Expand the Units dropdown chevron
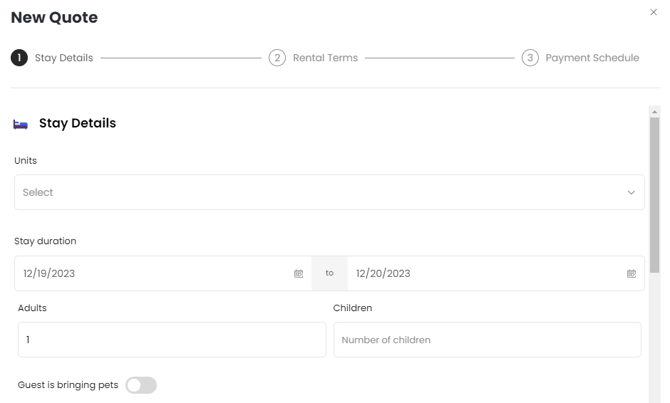This screenshot has height=403, width=670. [x=631, y=192]
